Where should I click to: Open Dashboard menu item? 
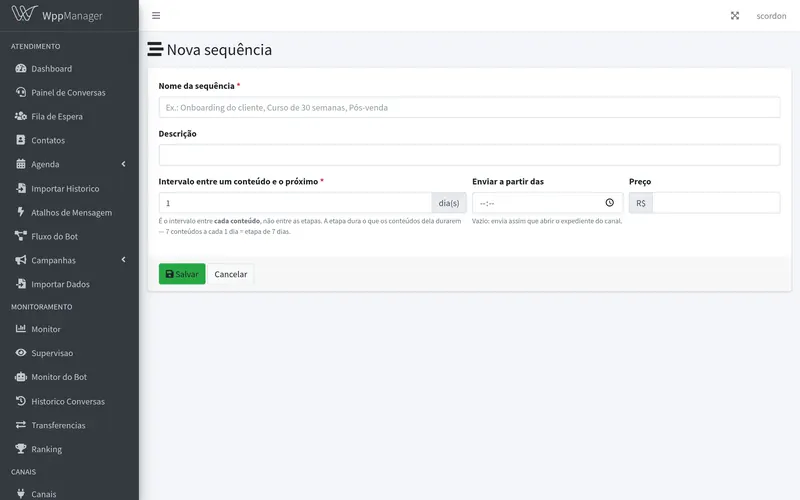69,68
